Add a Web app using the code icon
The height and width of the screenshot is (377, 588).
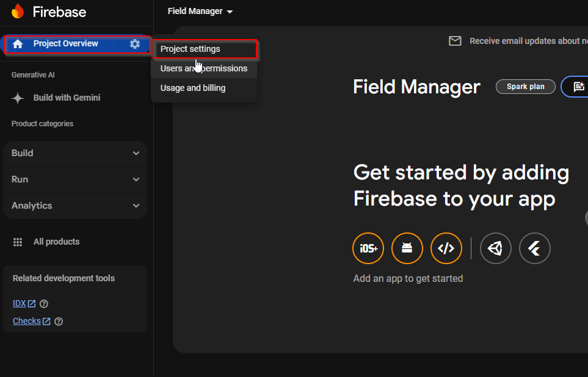point(446,248)
